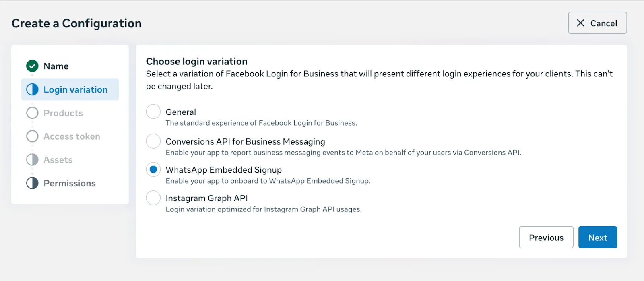Click the green checkmark icon beside Name
The width and height of the screenshot is (644, 281).
click(32, 66)
